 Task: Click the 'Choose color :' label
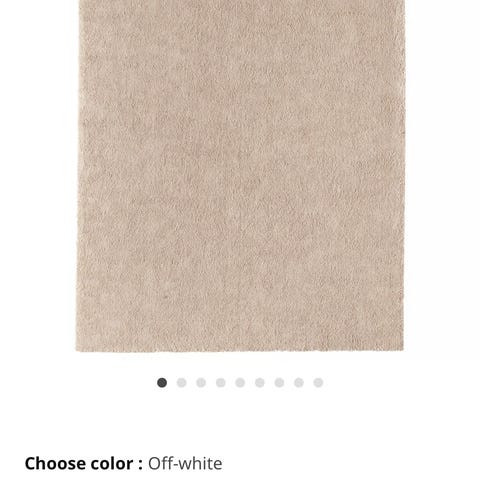click(84, 464)
